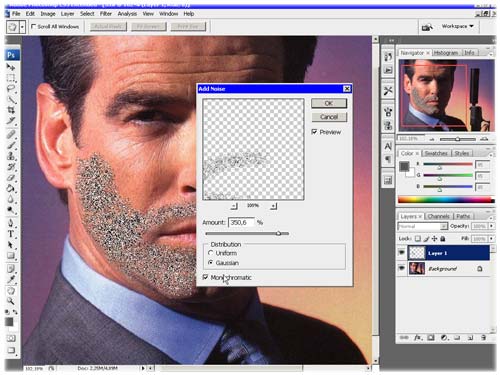Open the Paragraph panel dock icon
500x375 pixels.
click(x=388, y=159)
